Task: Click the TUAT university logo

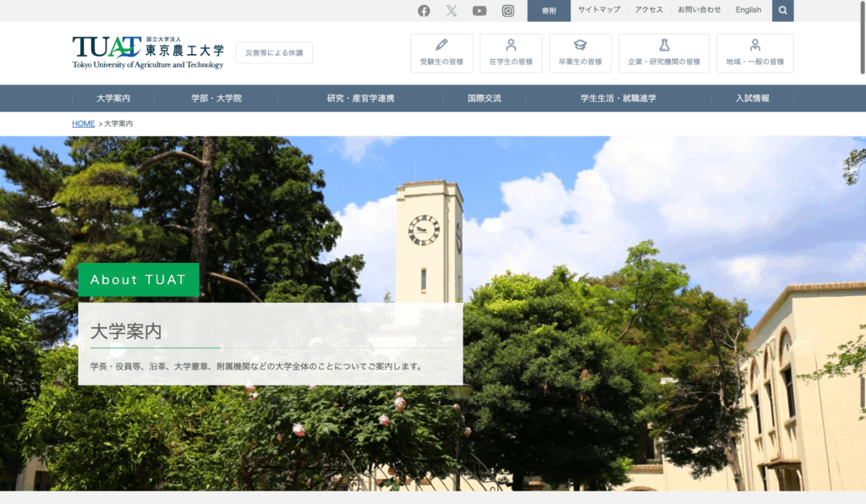Action: click(x=148, y=52)
